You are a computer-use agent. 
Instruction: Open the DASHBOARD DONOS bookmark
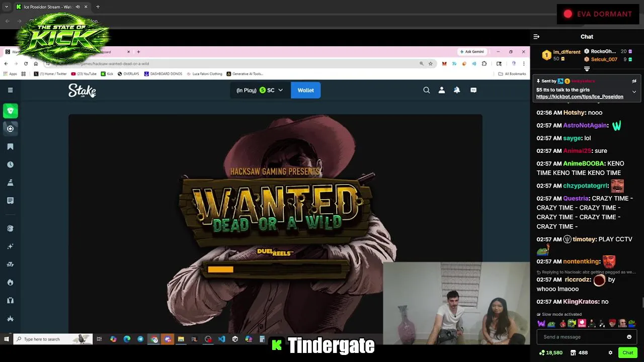click(163, 74)
